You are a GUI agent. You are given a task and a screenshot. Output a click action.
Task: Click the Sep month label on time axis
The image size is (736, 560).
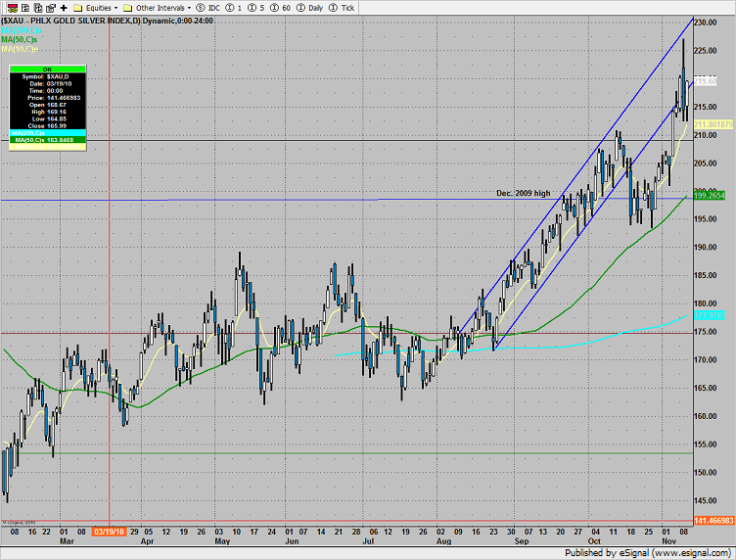522,541
